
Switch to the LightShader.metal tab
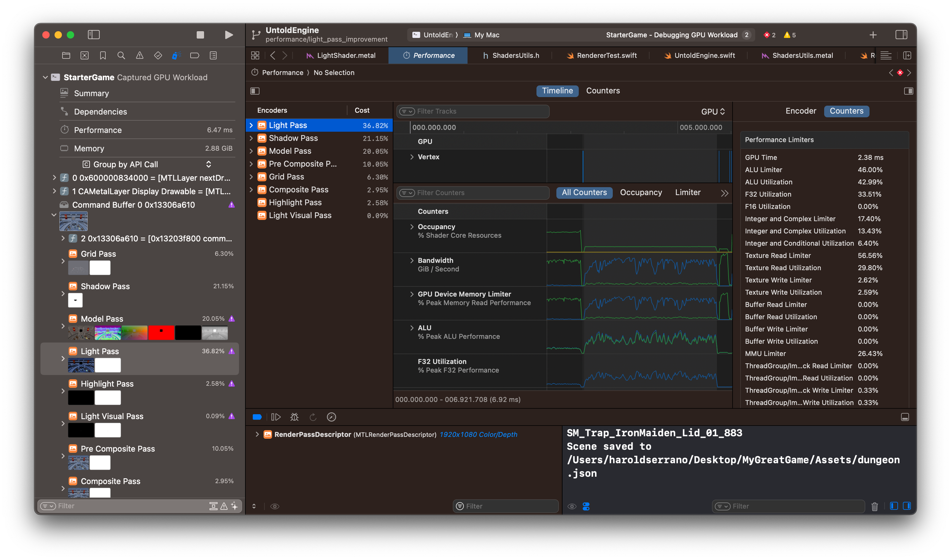[341, 56]
